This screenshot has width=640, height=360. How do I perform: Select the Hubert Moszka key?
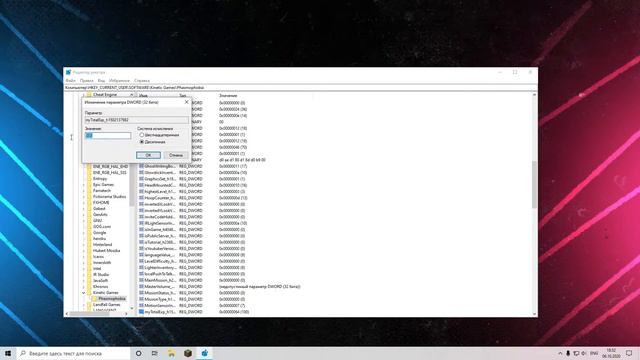pos(106,251)
